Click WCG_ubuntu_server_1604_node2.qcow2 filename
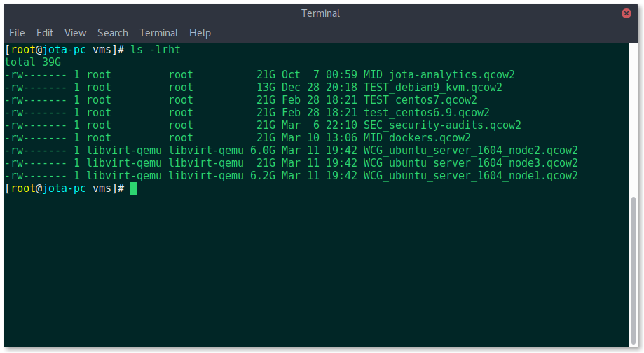644x353 pixels. (x=471, y=151)
